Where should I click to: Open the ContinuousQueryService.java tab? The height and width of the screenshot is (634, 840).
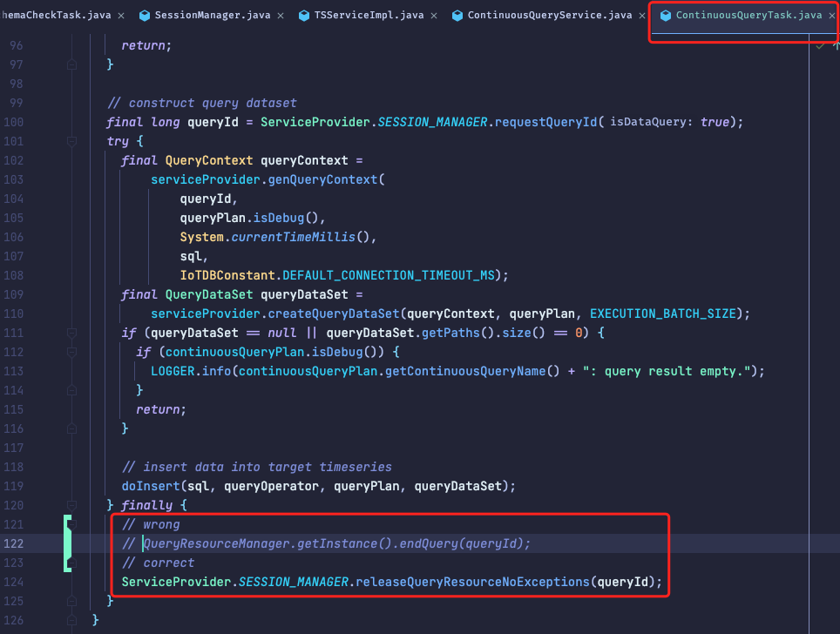pyautogui.click(x=550, y=16)
